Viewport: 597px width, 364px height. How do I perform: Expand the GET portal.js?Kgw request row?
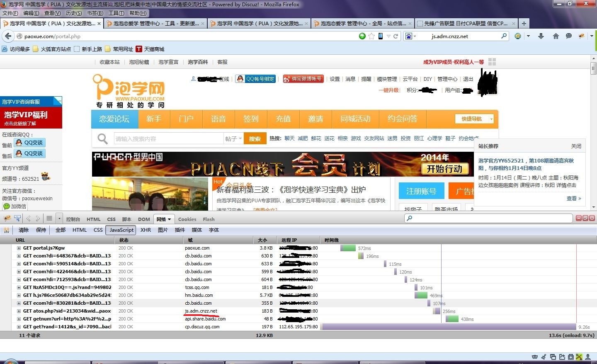(x=19, y=248)
